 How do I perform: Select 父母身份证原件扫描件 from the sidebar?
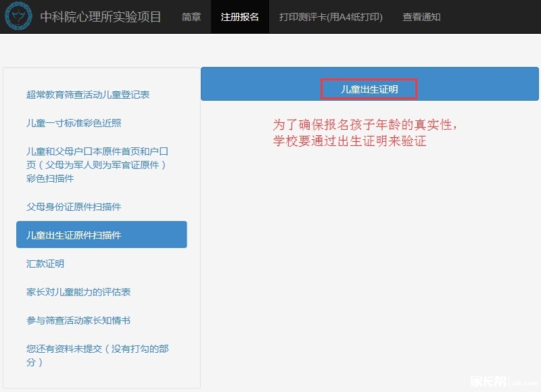pyautogui.click(x=74, y=207)
